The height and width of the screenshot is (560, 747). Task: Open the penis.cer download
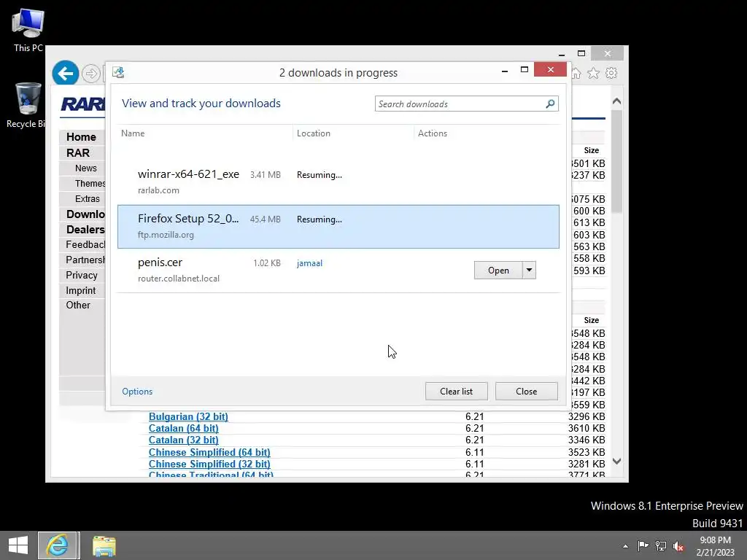coord(498,270)
